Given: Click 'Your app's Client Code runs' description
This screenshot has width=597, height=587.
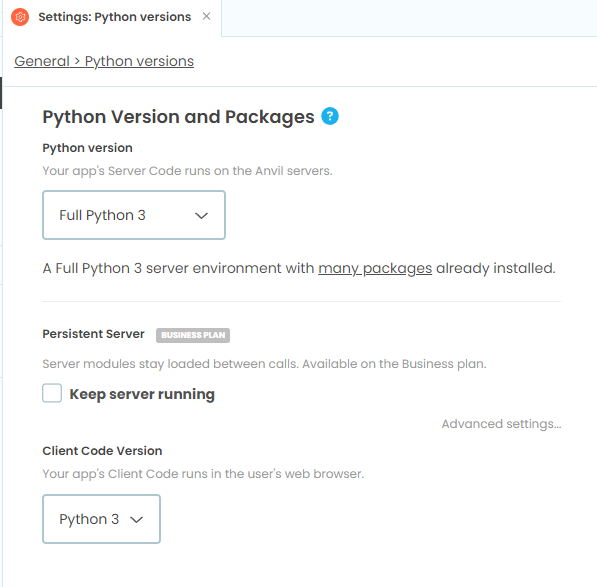Looking at the screenshot, I should point(203,474).
